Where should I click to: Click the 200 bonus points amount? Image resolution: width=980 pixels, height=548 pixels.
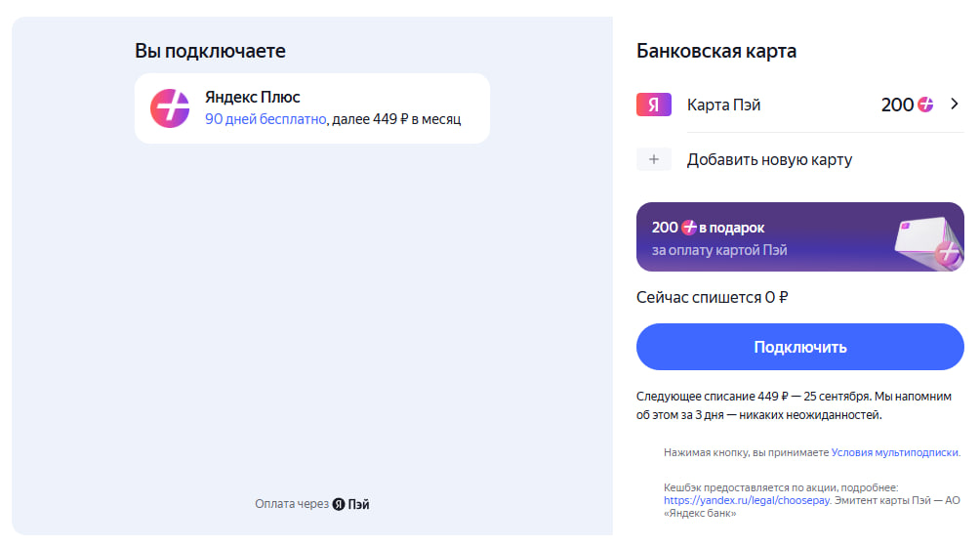[897, 105]
